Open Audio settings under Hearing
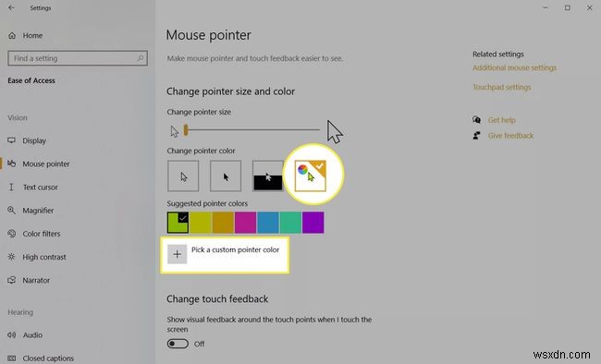This screenshot has width=601, height=364. (x=32, y=335)
